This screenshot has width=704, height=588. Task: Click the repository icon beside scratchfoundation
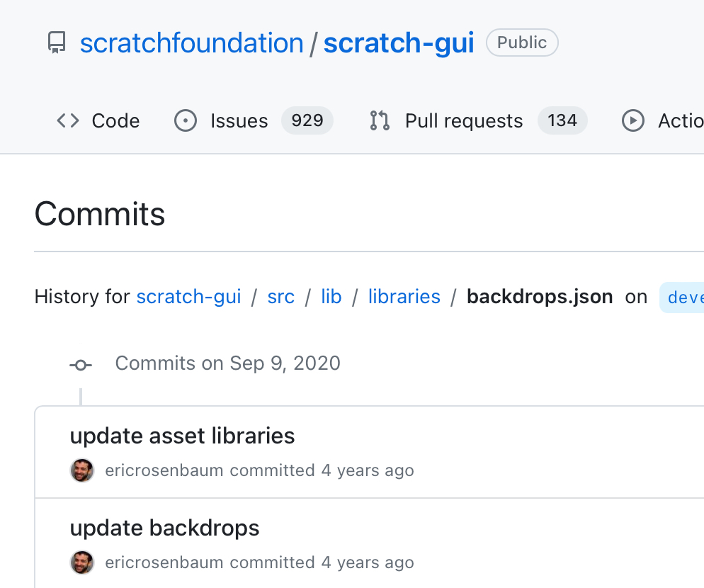(57, 43)
